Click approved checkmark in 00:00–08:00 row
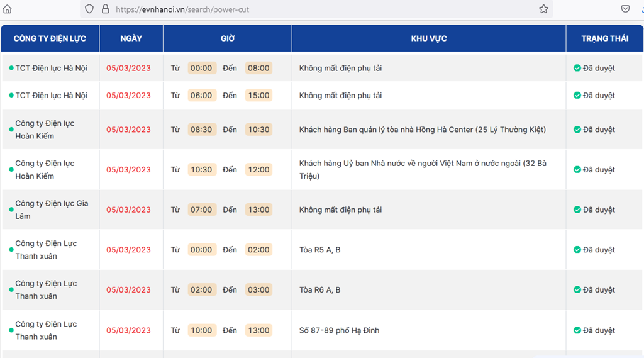The image size is (644, 358). pyautogui.click(x=577, y=68)
